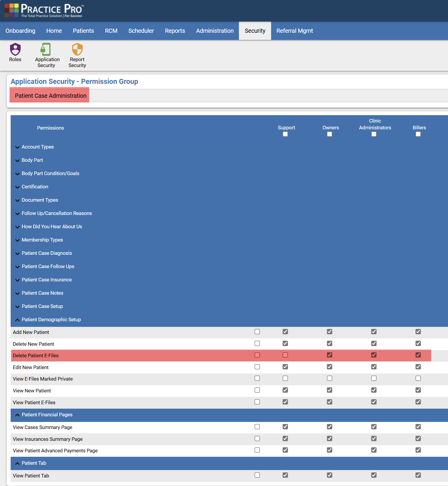
Task: Click chevron beside Patient Demographic Setup
Action: (17, 320)
